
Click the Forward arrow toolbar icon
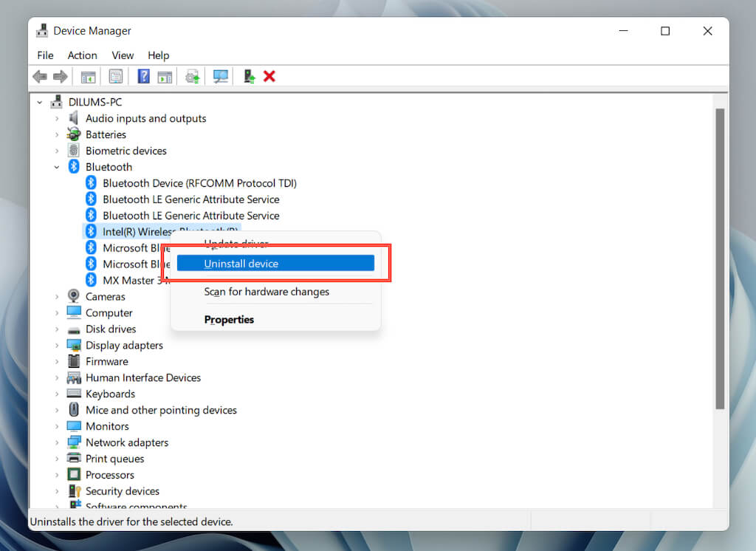click(x=61, y=76)
